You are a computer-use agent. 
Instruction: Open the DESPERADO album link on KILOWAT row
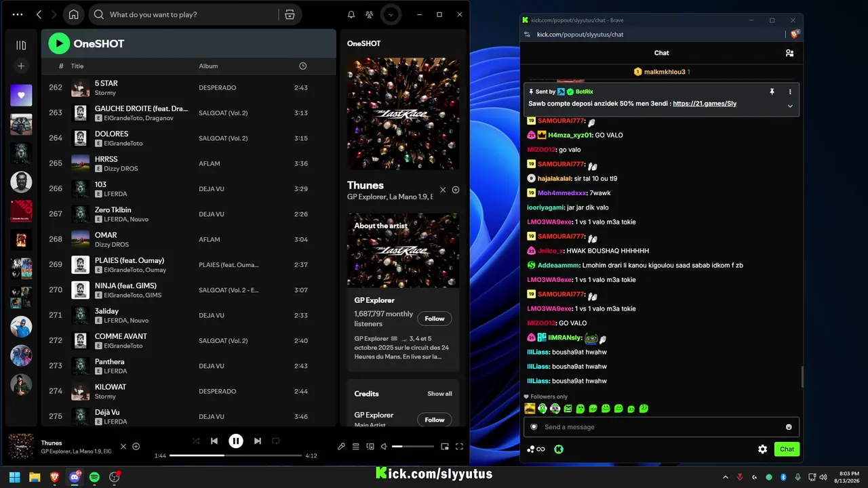click(x=217, y=391)
